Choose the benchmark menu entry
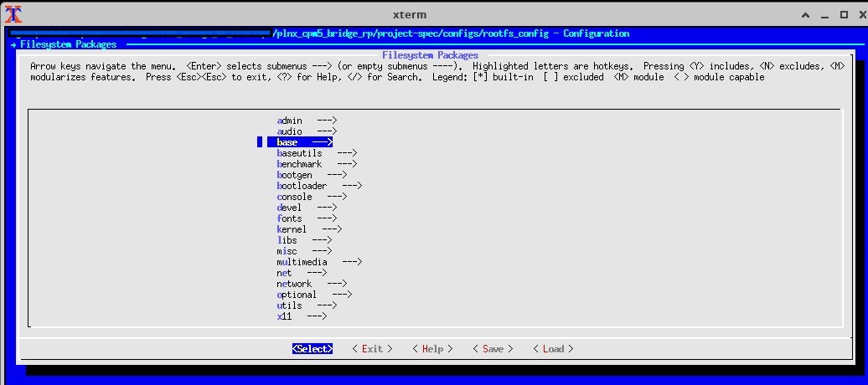The image size is (868, 385). (299, 164)
